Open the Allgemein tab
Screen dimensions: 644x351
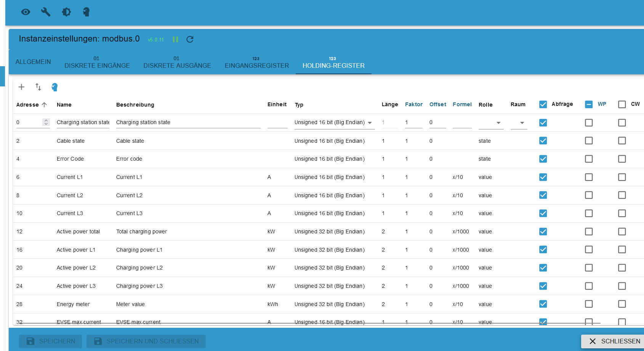[x=33, y=62]
